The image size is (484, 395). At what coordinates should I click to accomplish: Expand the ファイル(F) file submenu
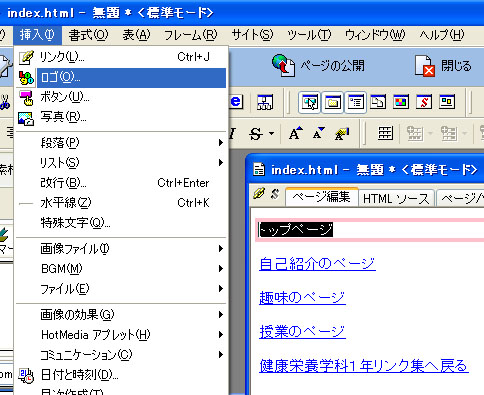pos(121,289)
